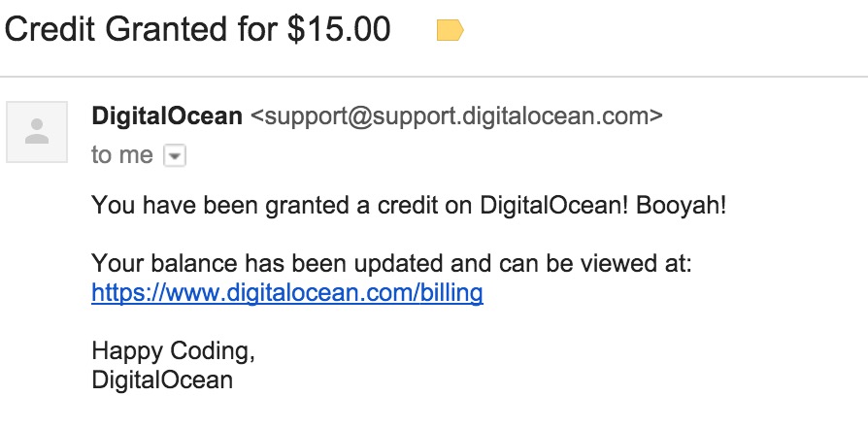Click the person silhouette in avatar box
The image size is (868, 429).
point(37,132)
